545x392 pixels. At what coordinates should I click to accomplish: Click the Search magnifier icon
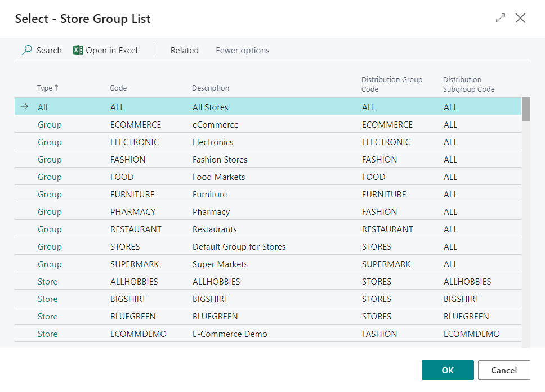pos(26,50)
